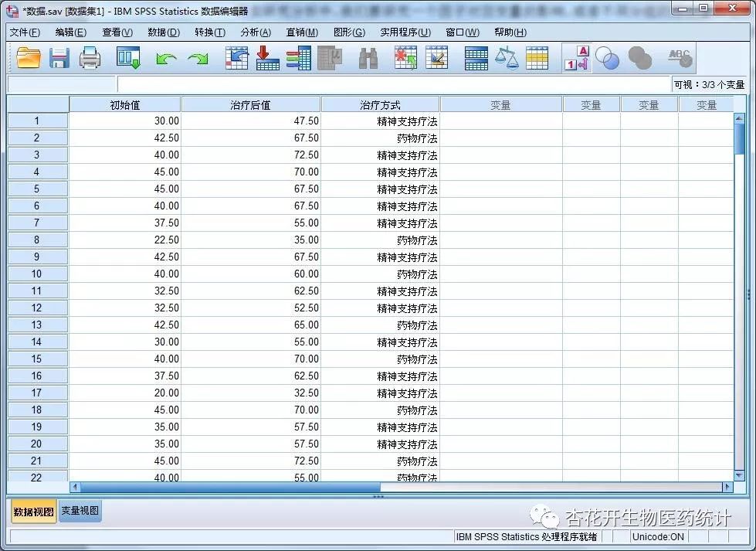This screenshot has height=551, width=756.
Task: Select cell 65.00 in row 13
Action: (251, 325)
